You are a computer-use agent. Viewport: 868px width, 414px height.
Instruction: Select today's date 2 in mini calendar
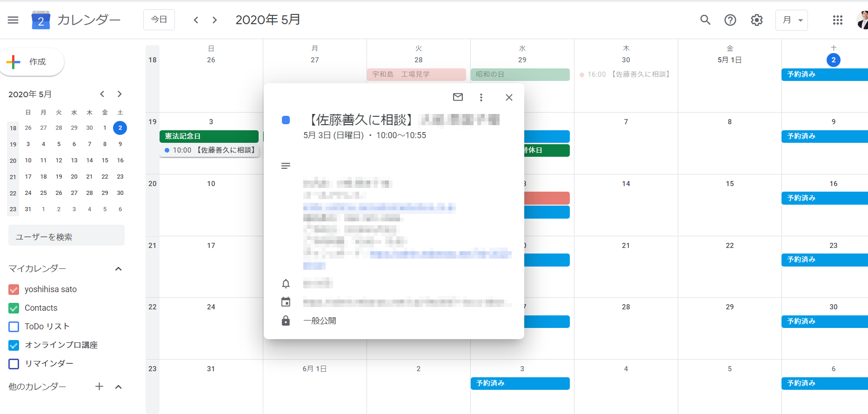point(120,127)
